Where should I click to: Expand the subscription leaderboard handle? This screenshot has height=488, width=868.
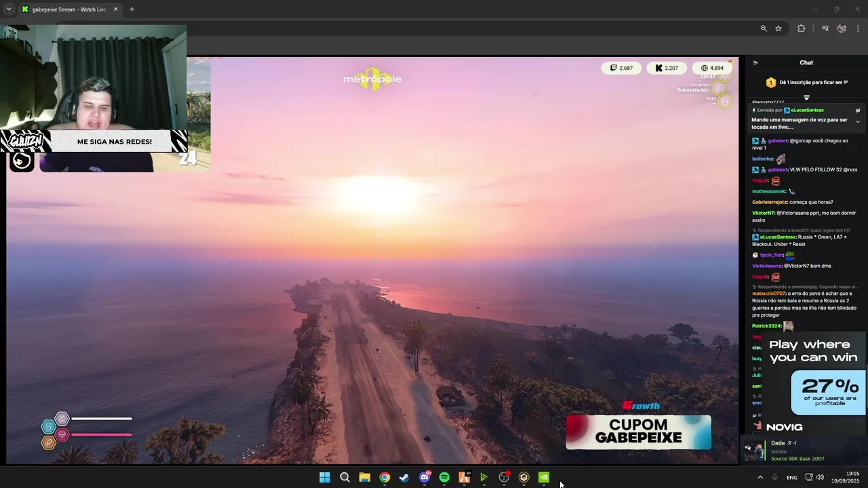806,97
